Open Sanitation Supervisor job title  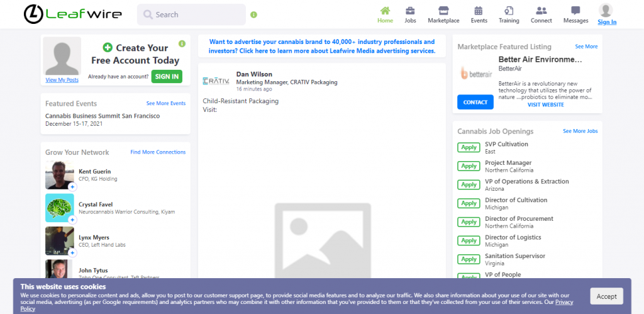tap(515, 256)
